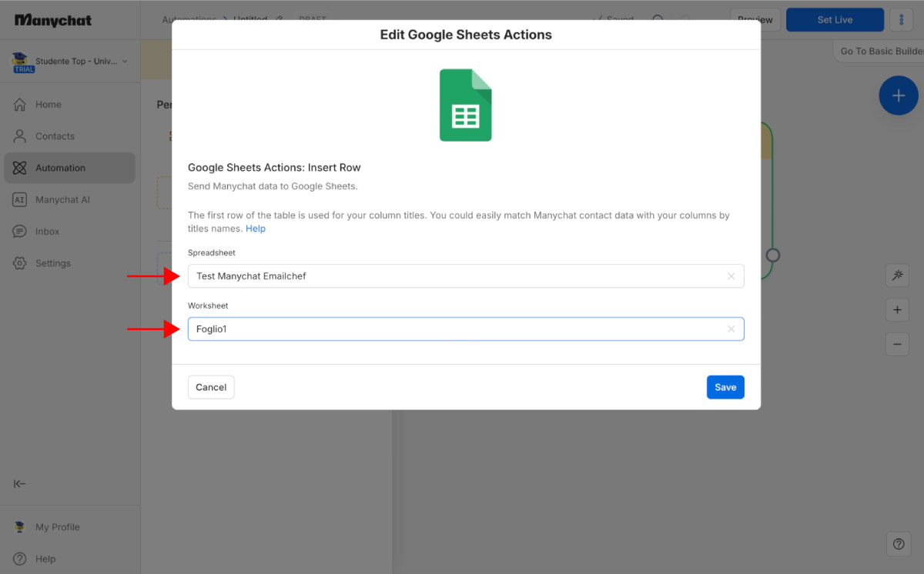
Task: Click Set Live button
Action: coord(835,20)
